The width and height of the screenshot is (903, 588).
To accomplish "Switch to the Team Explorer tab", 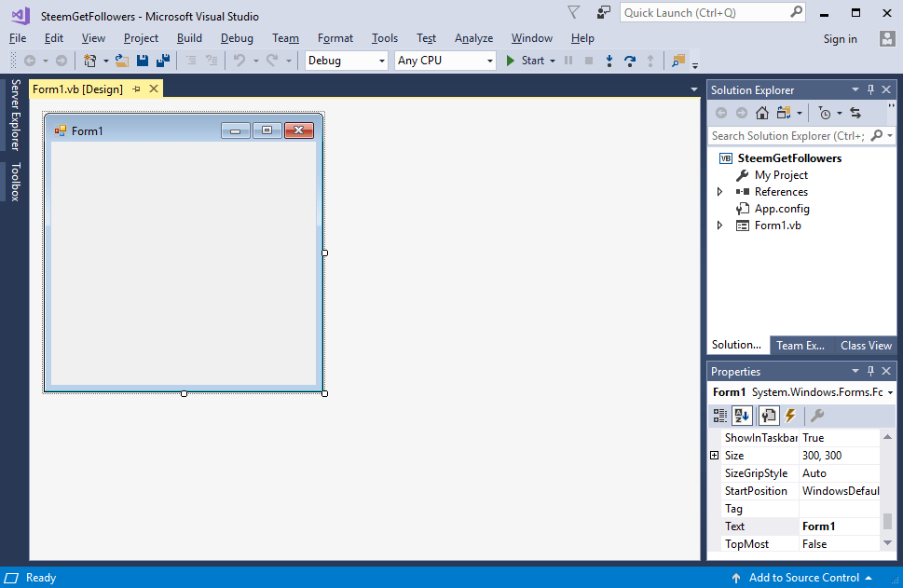I will (800, 345).
